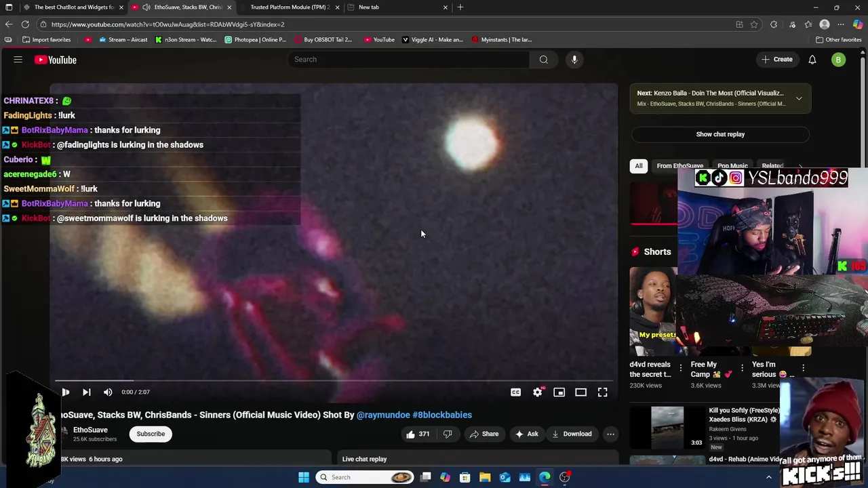Open Other favorites folder
This screenshot has height=488, width=868.
838,39
